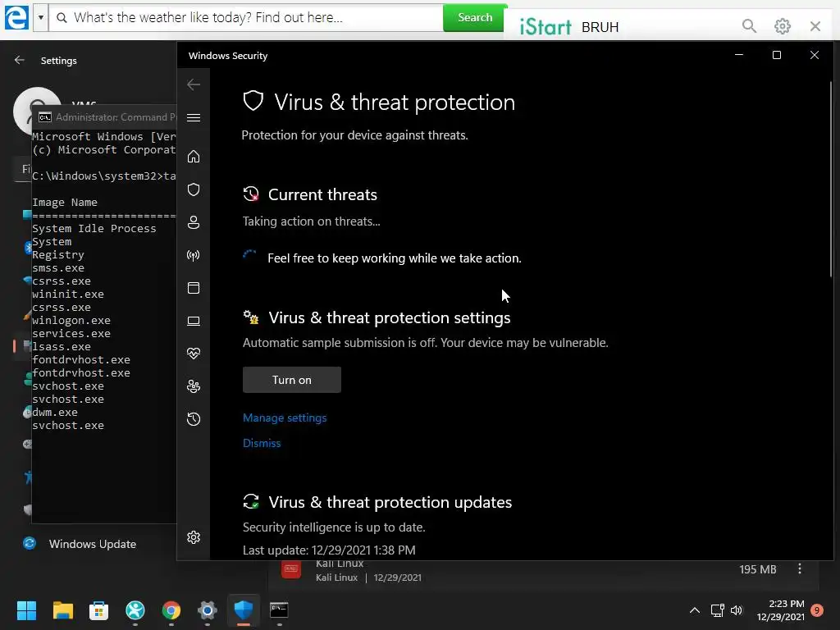The image size is (840, 630).
Task: Select 'lsass.exe' text in Command Prompt
Action: [x=61, y=347]
